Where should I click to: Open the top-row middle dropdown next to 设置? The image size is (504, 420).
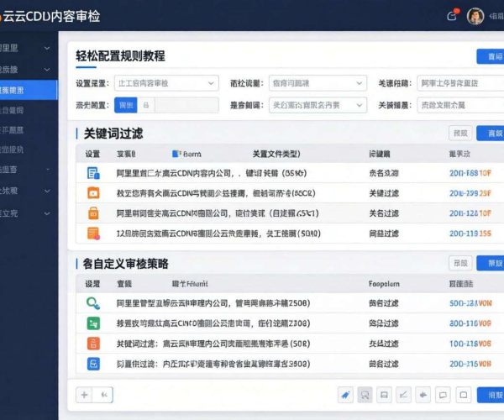point(318,83)
